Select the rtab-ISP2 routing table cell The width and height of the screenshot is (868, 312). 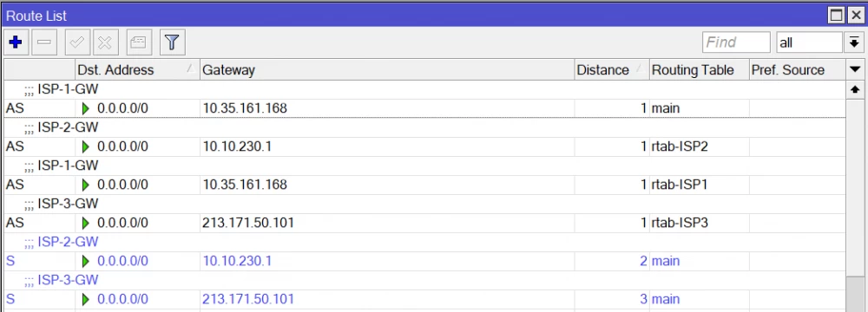(x=680, y=146)
